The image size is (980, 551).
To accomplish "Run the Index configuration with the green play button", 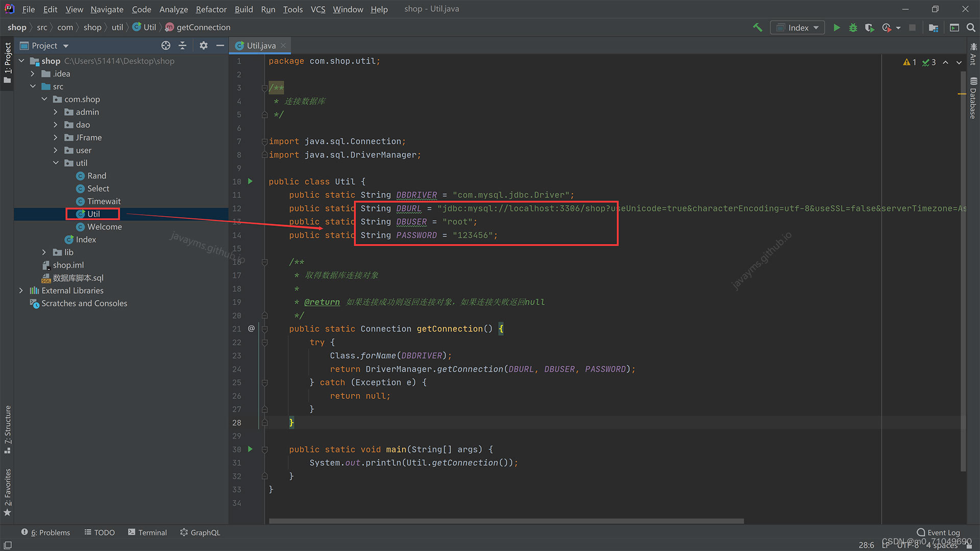I will (837, 28).
